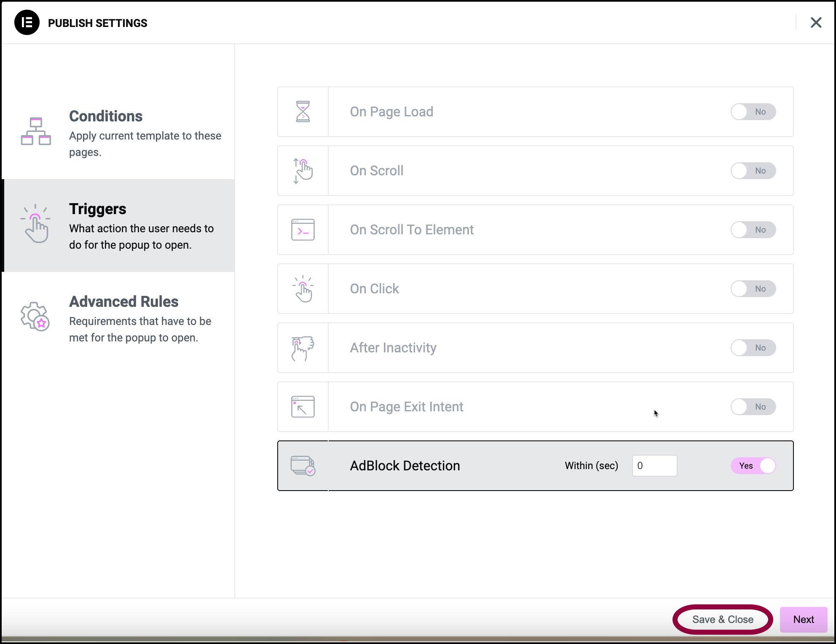The width and height of the screenshot is (836, 644).
Task: Toggle After Inactivity trigger on
Action: pyautogui.click(x=753, y=347)
